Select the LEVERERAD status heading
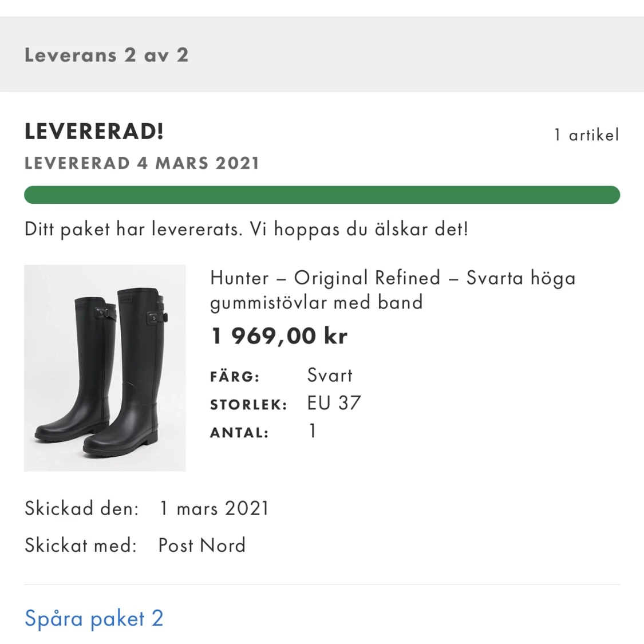This screenshot has width=644, height=644. coord(94,131)
